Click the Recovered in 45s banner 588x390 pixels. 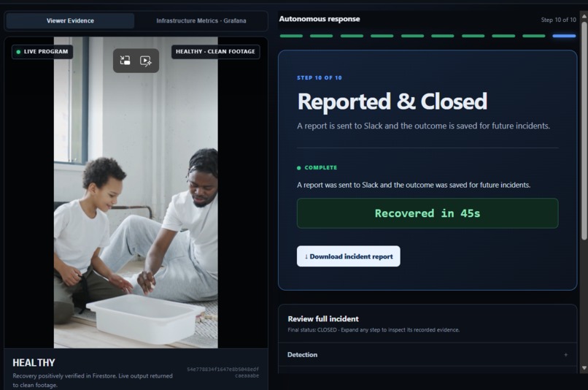coord(428,213)
